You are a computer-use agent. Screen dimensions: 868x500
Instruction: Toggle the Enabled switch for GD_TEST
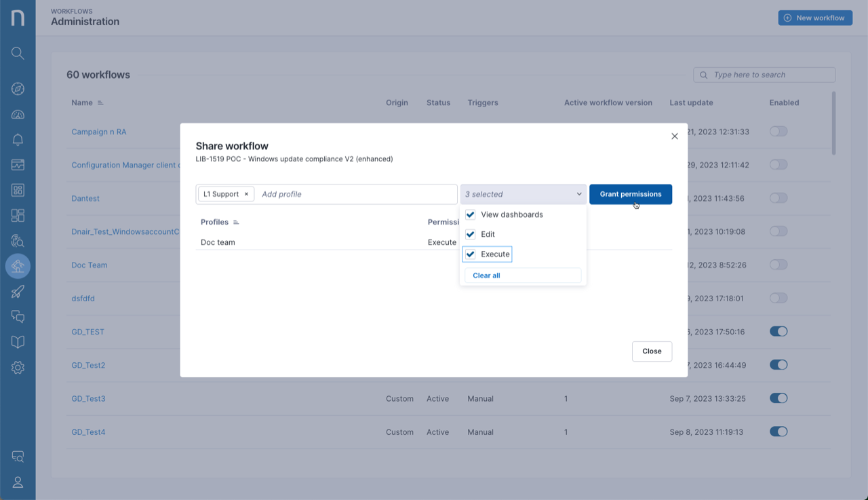pos(778,332)
